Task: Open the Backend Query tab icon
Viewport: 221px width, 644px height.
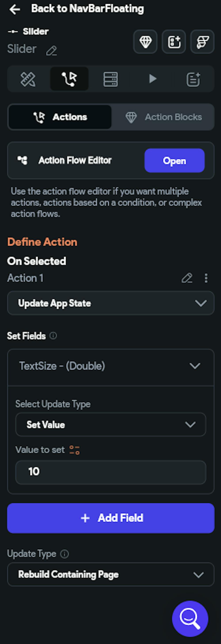Action: click(111, 79)
